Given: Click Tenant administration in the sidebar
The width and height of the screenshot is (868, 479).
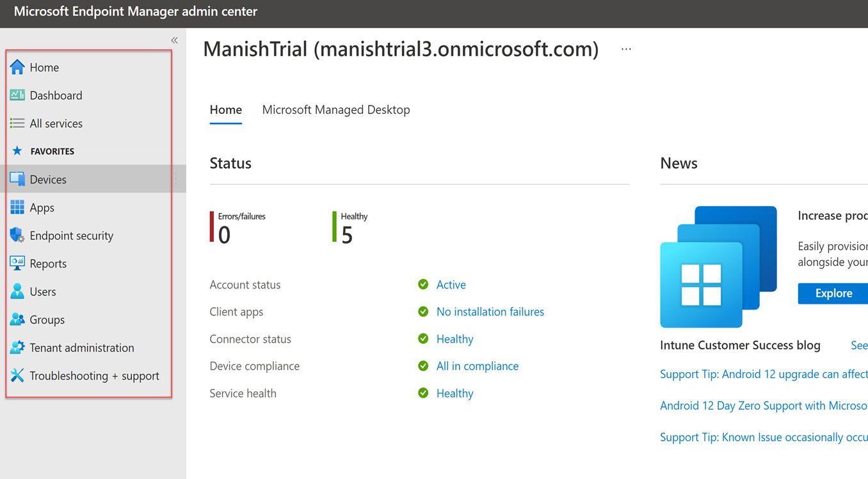Looking at the screenshot, I should pyautogui.click(x=82, y=347).
